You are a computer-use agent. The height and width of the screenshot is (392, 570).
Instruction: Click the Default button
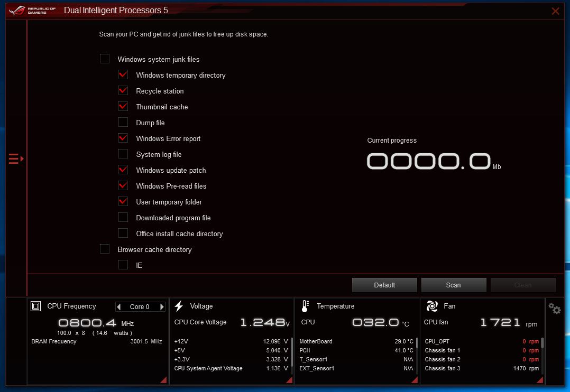click(x=384, y=285)
